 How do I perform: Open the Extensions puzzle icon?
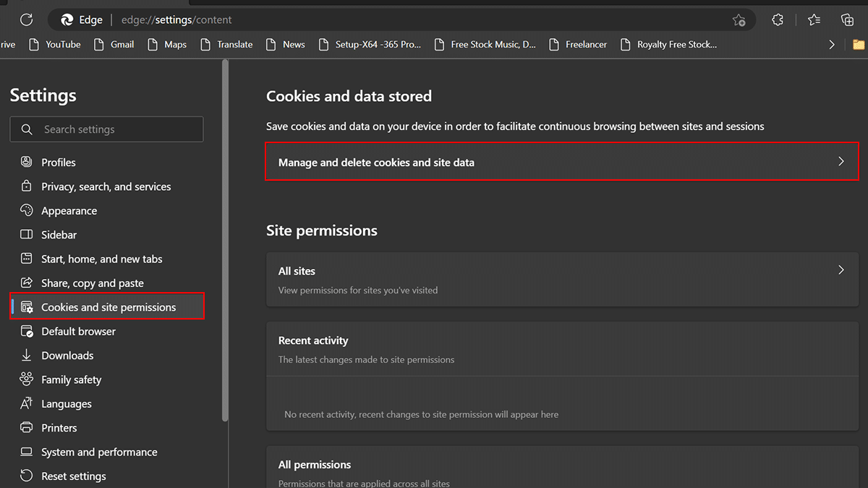778,20
